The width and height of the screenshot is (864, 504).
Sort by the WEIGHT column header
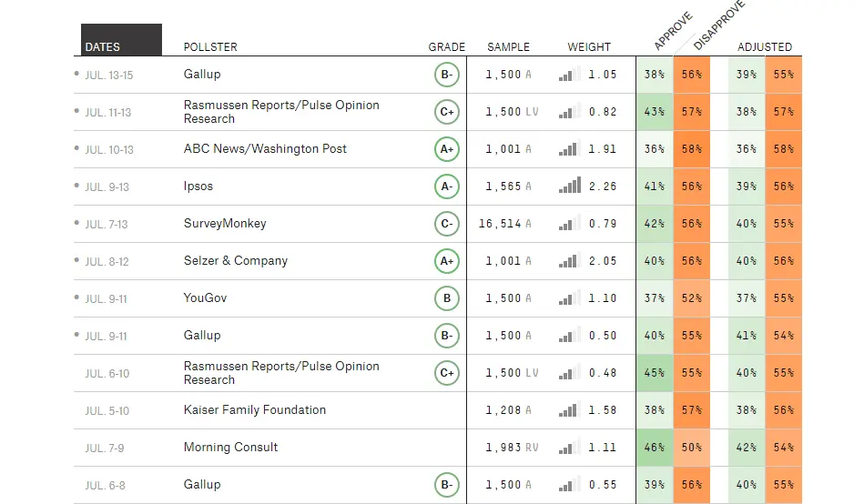pyautogui.click(x=589, y=47)
